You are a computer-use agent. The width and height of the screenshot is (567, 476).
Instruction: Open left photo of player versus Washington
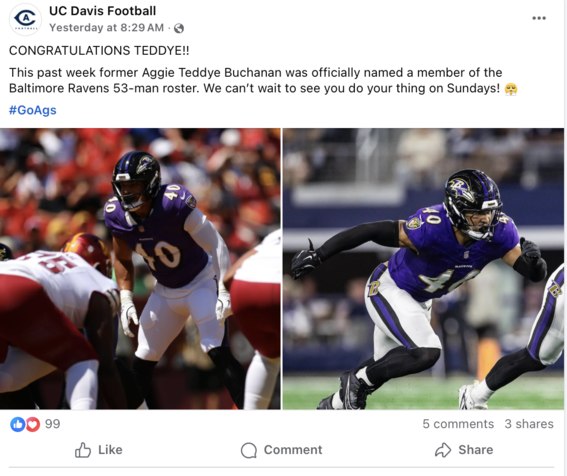coord(140,269)
